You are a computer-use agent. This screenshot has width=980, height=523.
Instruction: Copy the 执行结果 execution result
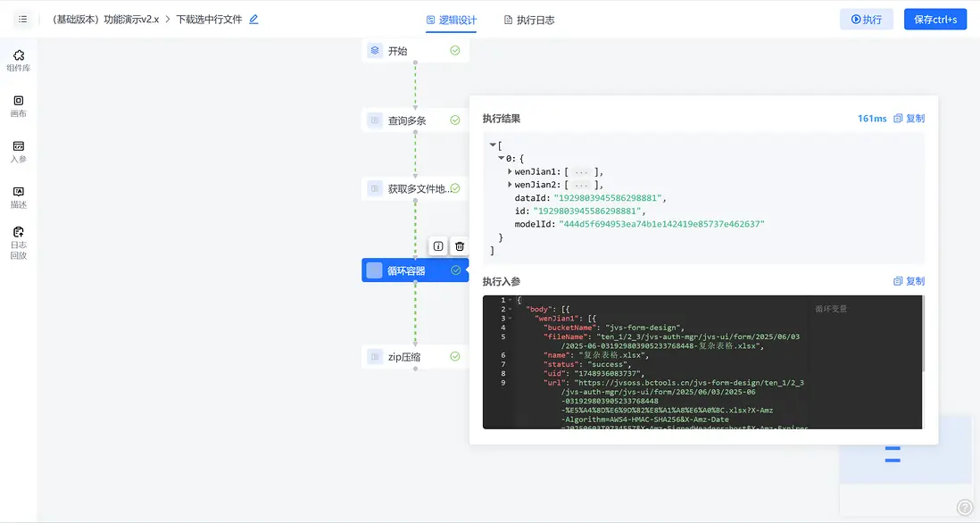pyautogui.click(x=909, y=118)
